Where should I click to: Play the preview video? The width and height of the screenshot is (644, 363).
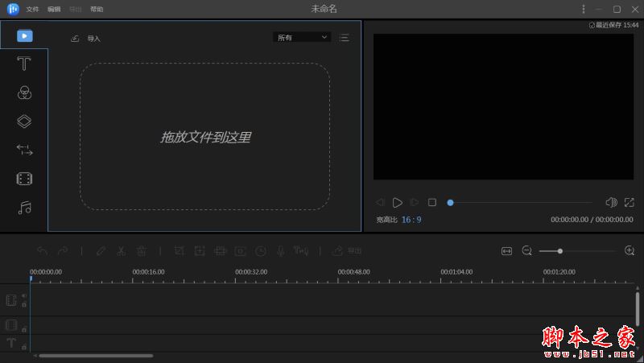pos(397,203)
